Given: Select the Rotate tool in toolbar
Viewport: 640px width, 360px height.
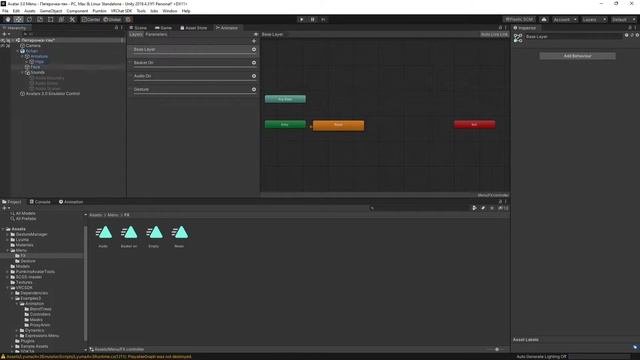Looking at the screenshot, I should click(x=29, y=19).
